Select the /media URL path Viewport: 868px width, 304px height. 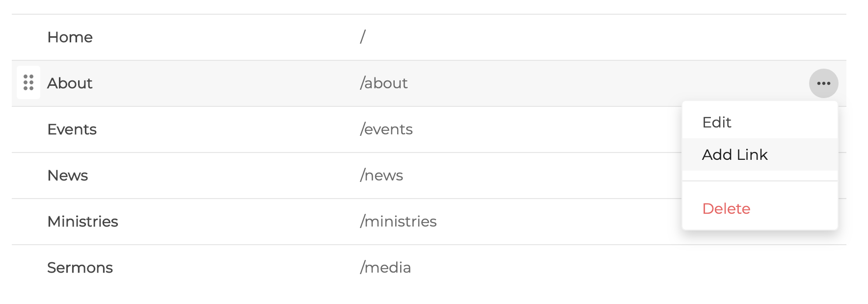click(x=385, y=268)
